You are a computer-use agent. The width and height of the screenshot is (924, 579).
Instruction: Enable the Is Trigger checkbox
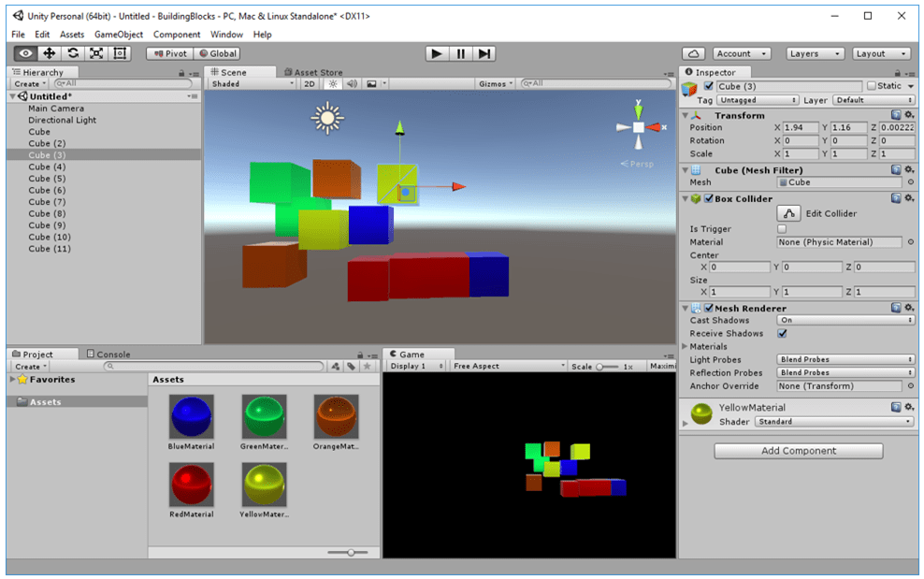click(x=782, y=229)
